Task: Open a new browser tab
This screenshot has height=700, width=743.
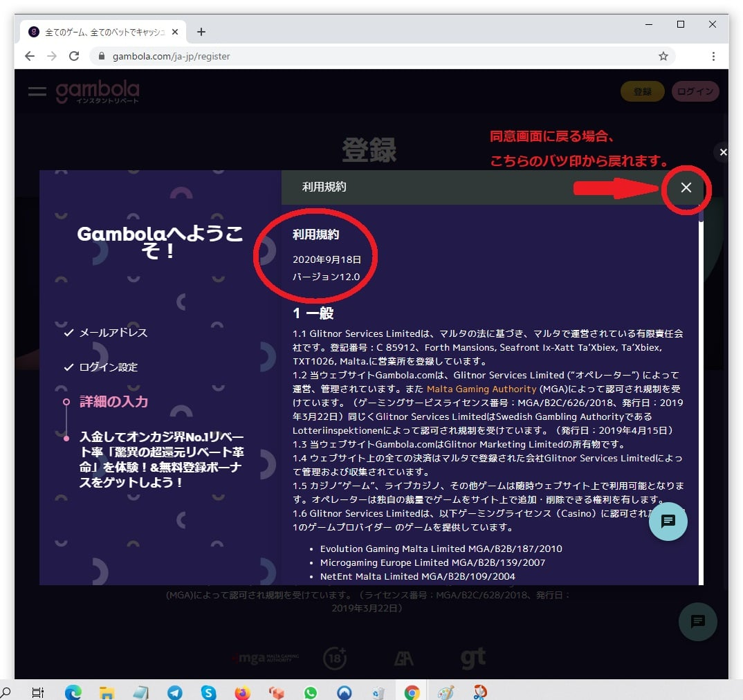Action: [201, 32]
